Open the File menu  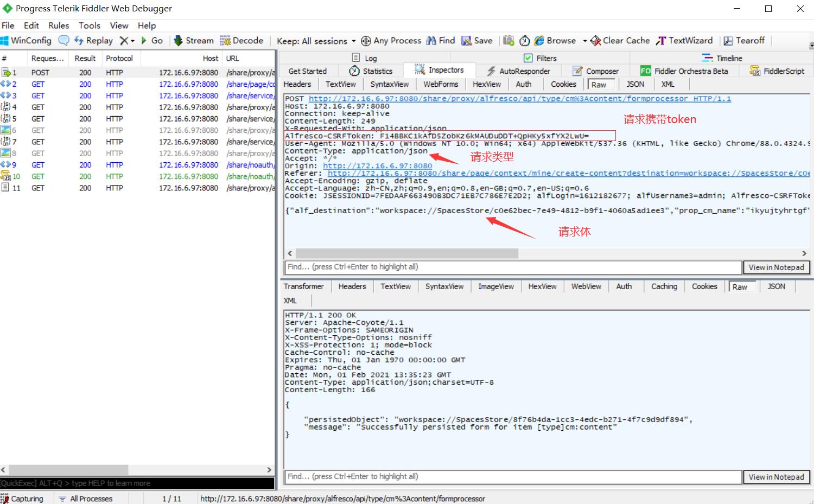point(8,25)
